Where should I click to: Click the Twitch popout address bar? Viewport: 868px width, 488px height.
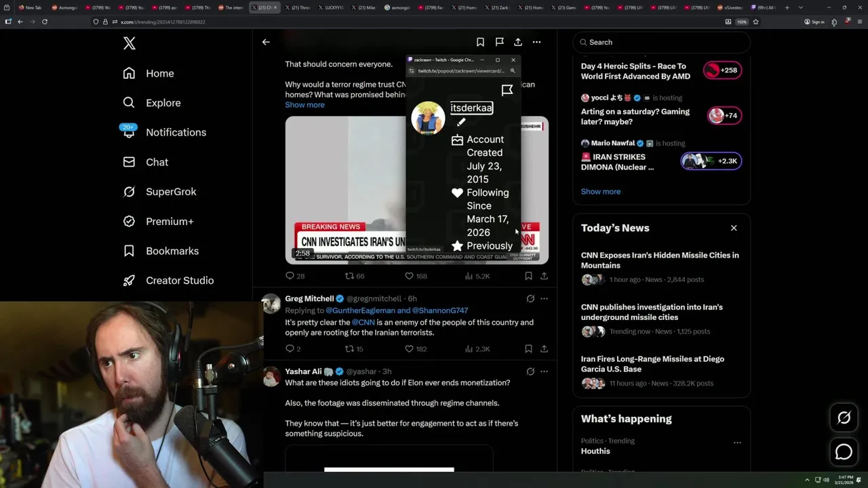click(x=461, y=70)
